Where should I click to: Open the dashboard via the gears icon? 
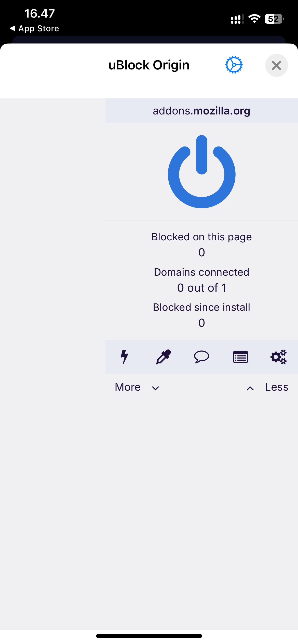278,357
